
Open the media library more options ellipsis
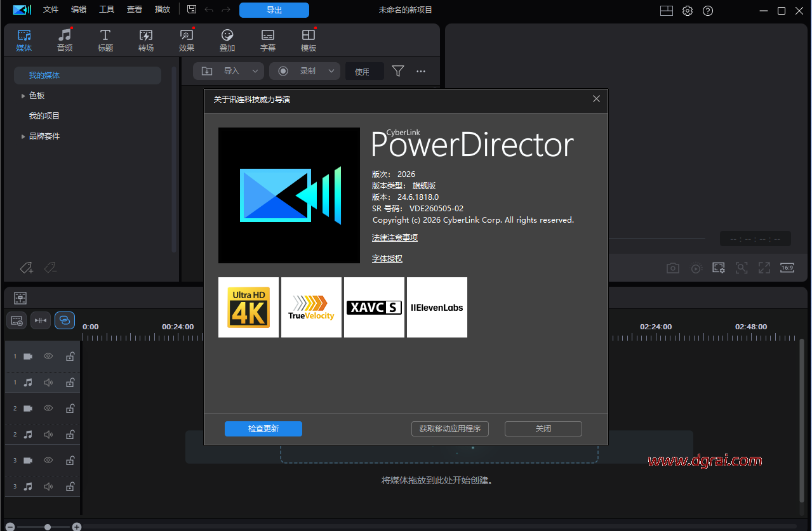421,71
